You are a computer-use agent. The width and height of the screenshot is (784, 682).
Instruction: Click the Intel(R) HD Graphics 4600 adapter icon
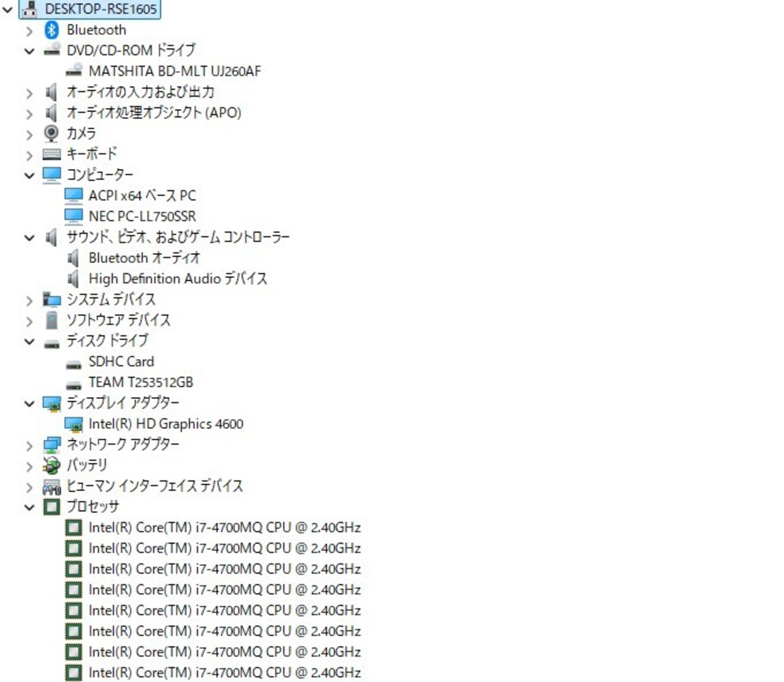point(73,424)
